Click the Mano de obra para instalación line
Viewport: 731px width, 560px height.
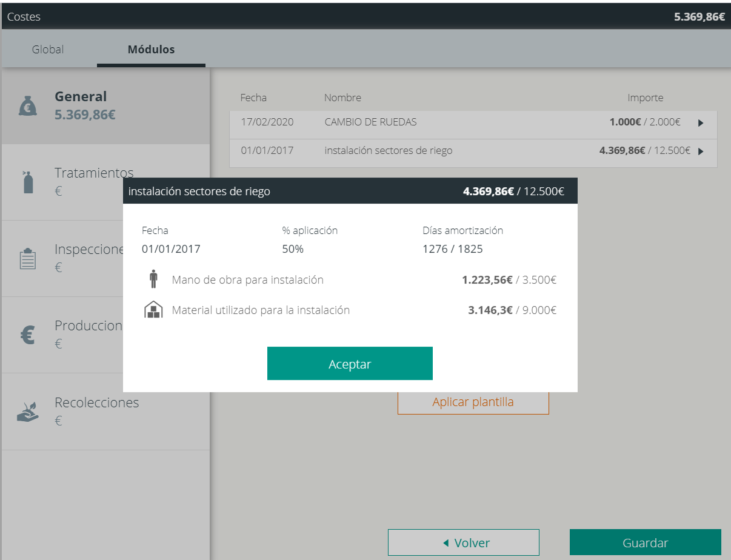[x=247, y=280]
